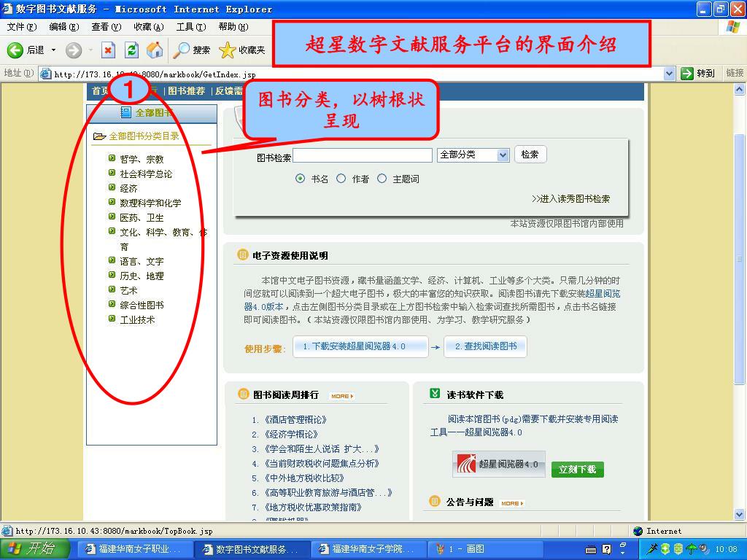Select the 主题词 radio button
Screen dimensions: 747x560
pyautogui.click(x=382, y=179)
